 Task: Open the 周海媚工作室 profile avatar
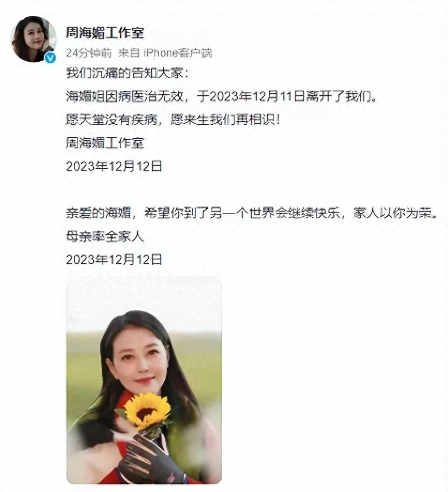(34, 39)
